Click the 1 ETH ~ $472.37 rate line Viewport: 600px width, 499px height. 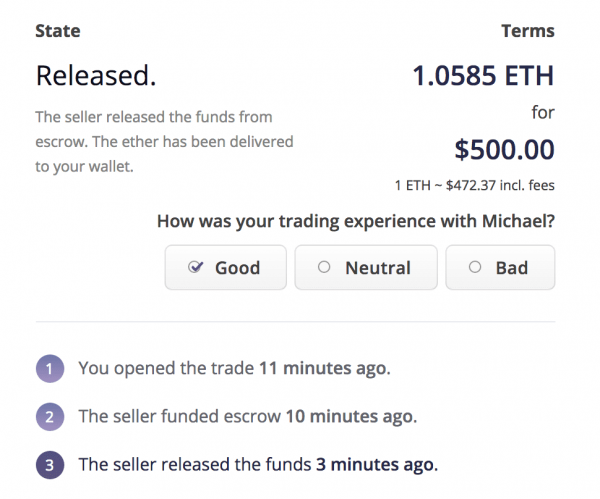tap(475, 185)
